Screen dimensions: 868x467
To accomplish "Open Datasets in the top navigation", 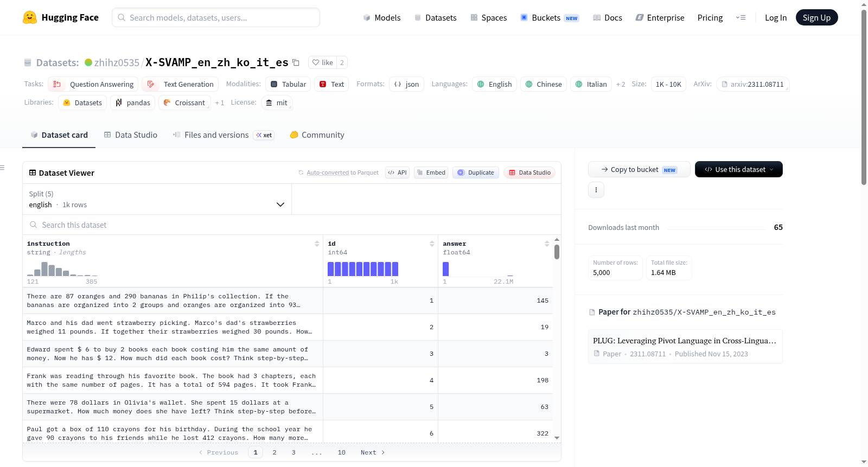I will coord(435,17).
